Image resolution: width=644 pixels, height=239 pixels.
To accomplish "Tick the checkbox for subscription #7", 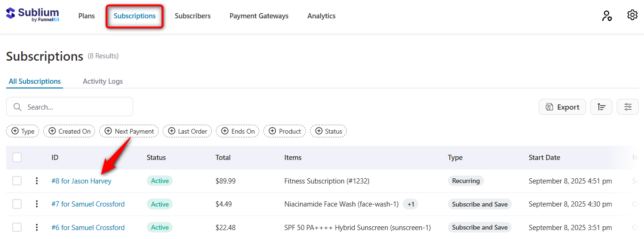I will pos(17,204).
